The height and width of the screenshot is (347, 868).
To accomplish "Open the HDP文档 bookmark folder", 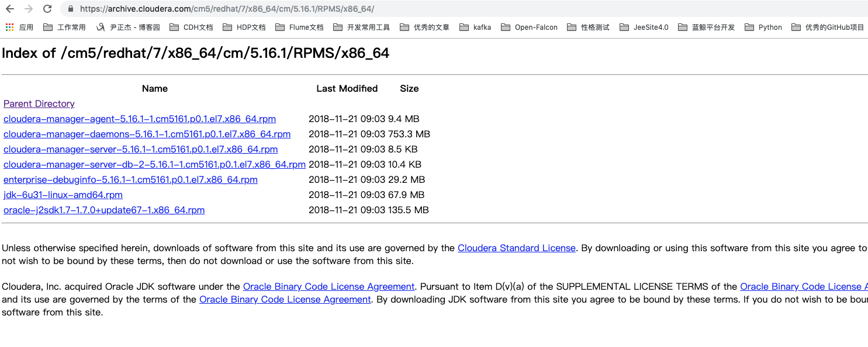I will [x=244, y=27].
